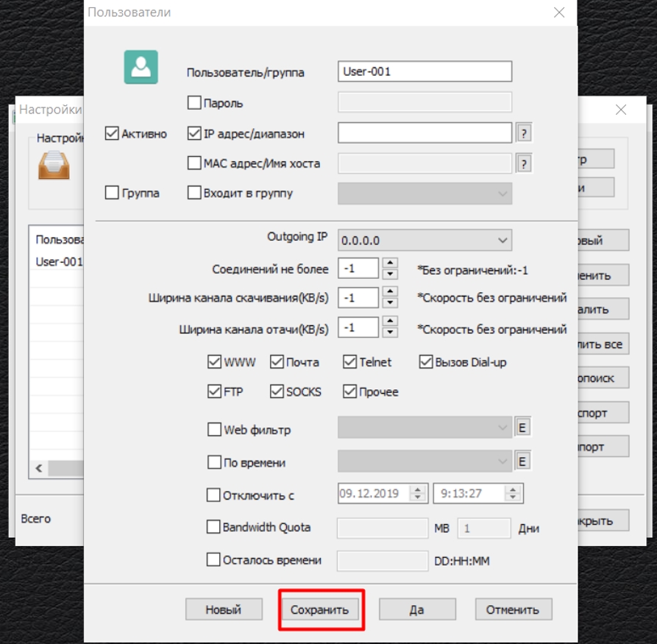Click the Пользователь/группа name field
657x644 pixels.
pyautogui.click(x=425, y=71)
